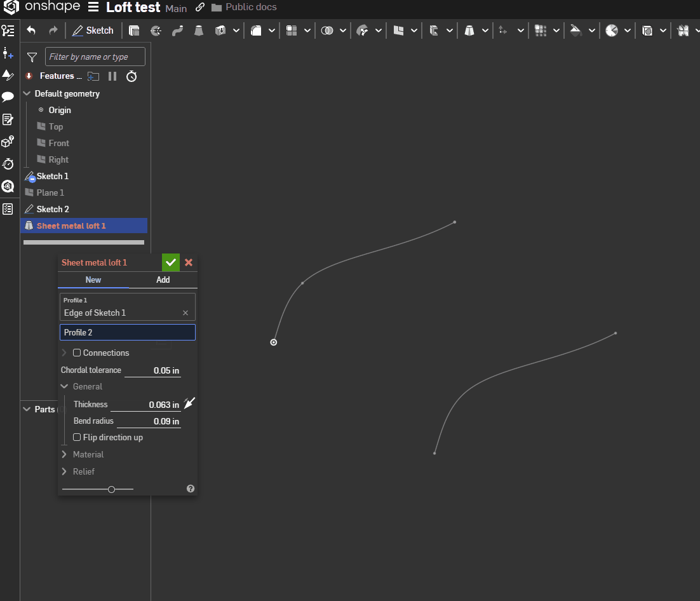Click the Undo arrow in toolbar
The height and width of the screenshot is (601, 700).
(30, 30)
